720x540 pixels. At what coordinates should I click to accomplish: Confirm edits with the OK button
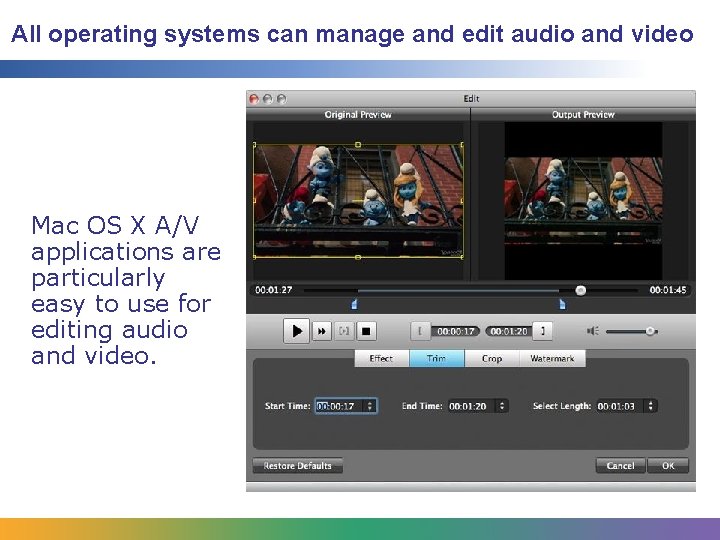(668, 466)
